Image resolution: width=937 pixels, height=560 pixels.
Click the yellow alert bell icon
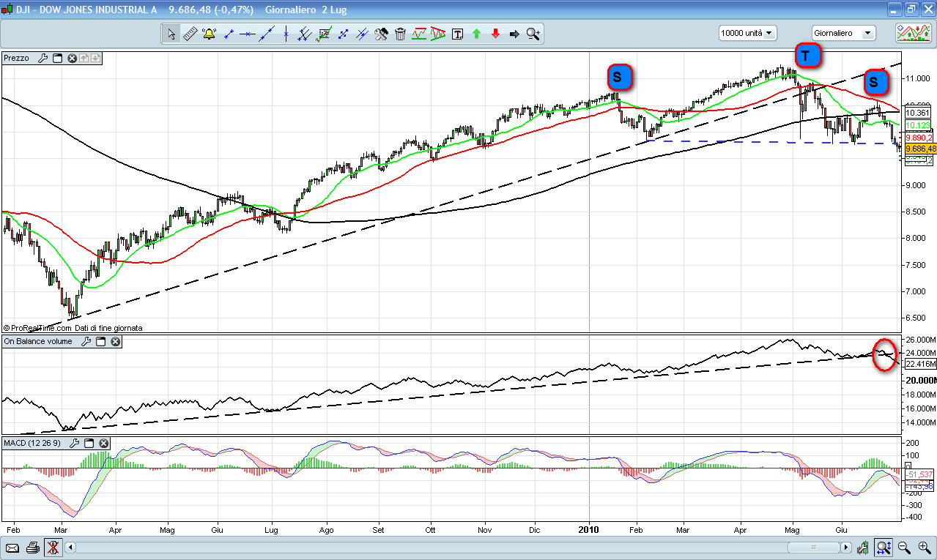click(209, 34)
